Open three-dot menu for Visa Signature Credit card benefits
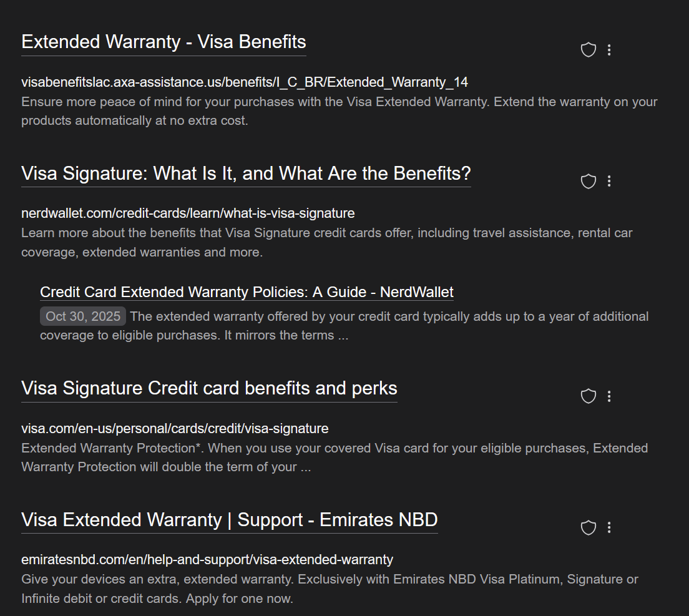This screenshot has height=616, width=689. coord(609,396)
